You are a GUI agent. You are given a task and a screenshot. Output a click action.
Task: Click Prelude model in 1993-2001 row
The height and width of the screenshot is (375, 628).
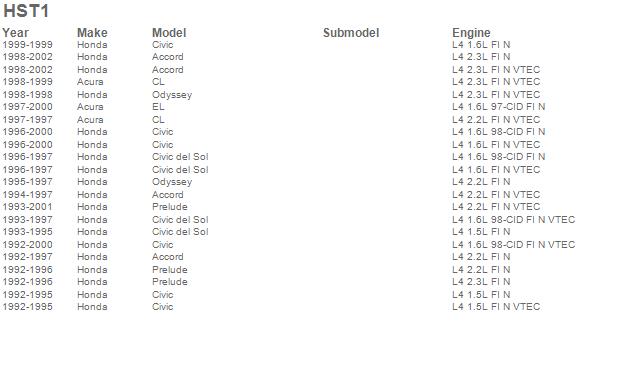[170, 207]
